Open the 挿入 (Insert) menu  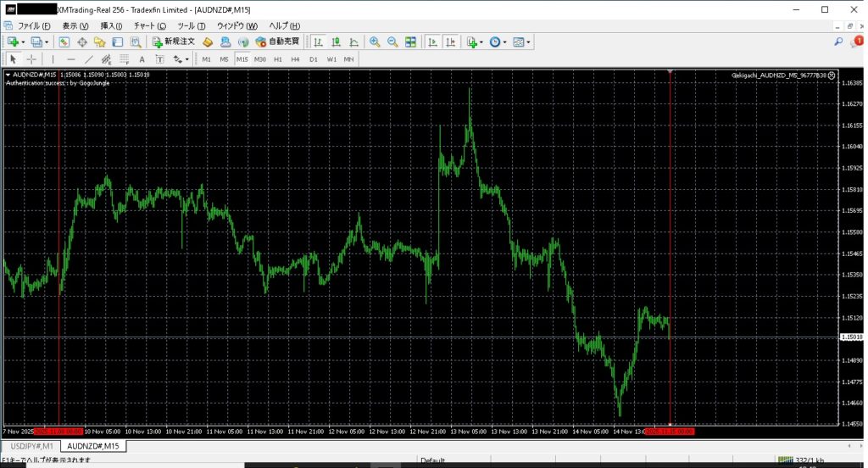coord(111,25)
